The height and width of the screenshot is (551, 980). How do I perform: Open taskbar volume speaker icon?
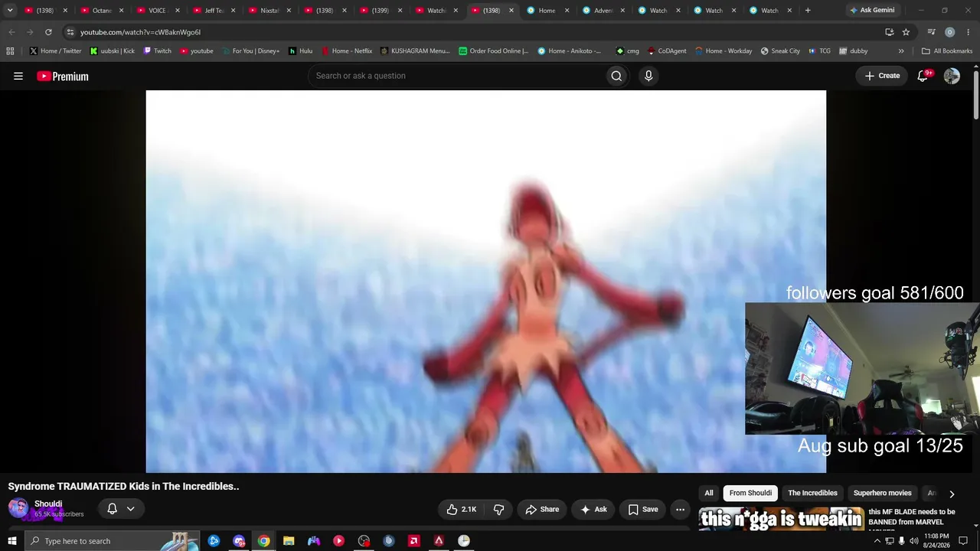pos(913,541)
